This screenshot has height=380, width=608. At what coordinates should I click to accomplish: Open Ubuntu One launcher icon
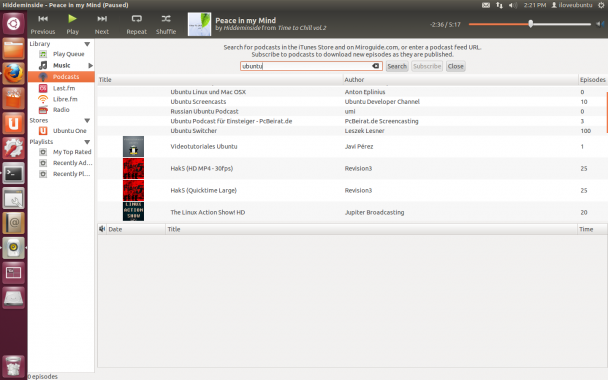14,123
